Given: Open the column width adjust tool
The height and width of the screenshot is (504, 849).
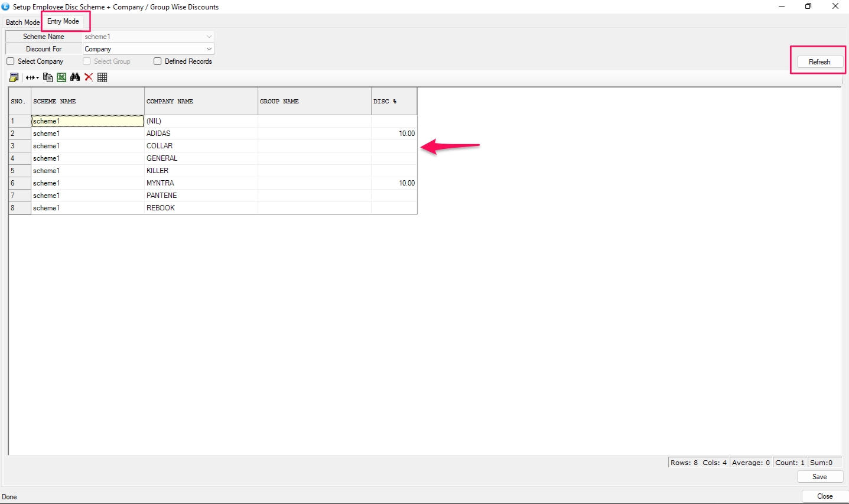Looking at the screenshot, I should (32, 77).
